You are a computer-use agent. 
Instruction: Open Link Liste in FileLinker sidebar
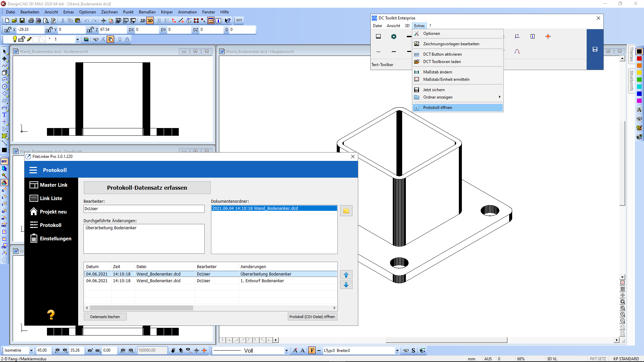pos(51,198)
